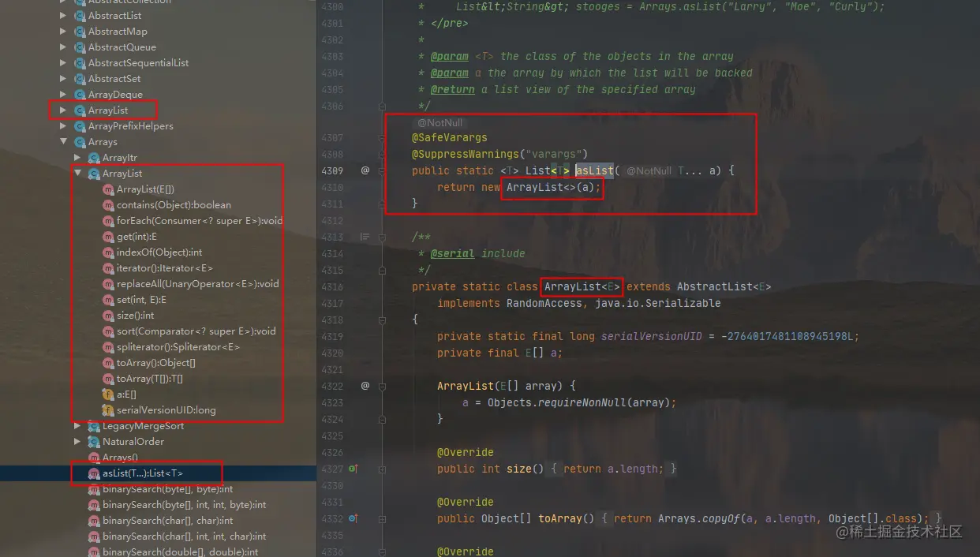Viewport: 980px width, 557px height.
Task: Select iterator():Iterator<E> in structure tree
Action: pos(164,268)
